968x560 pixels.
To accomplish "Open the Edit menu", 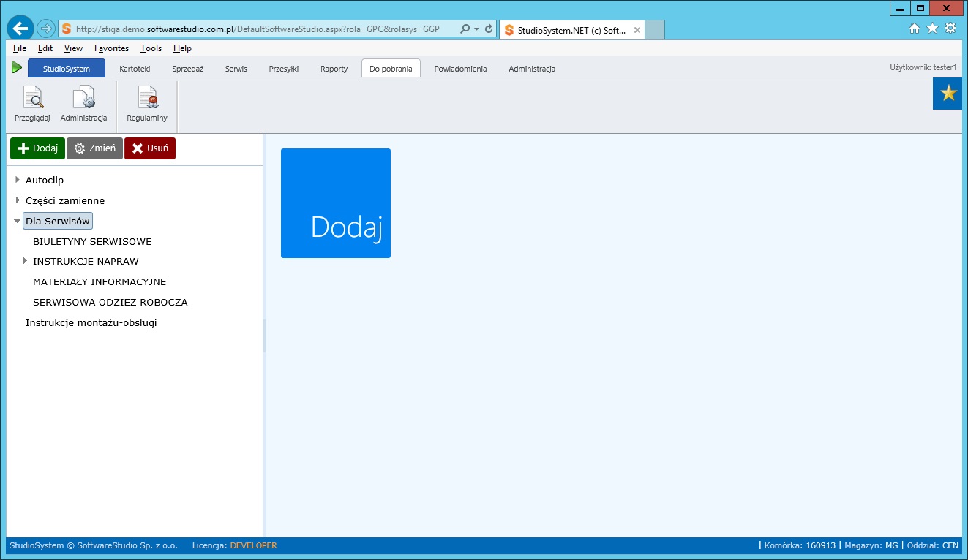I will (45, 48).
